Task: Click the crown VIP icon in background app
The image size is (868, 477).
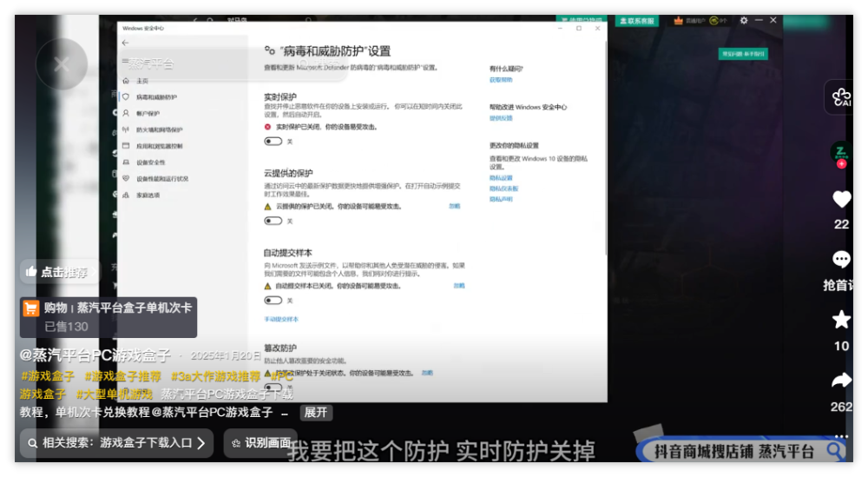Action: click(x=678, y=21)
